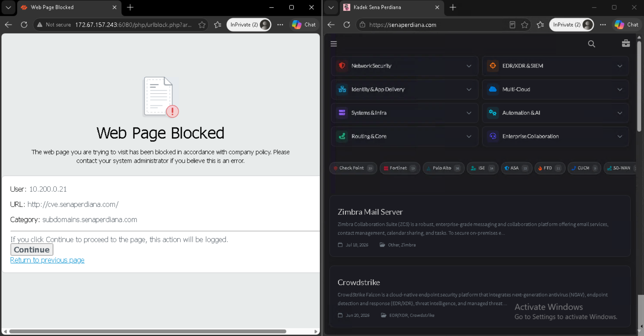
Task: Open favorites list in Kadek Sena Perdiana window
Action: coord(540,25)
